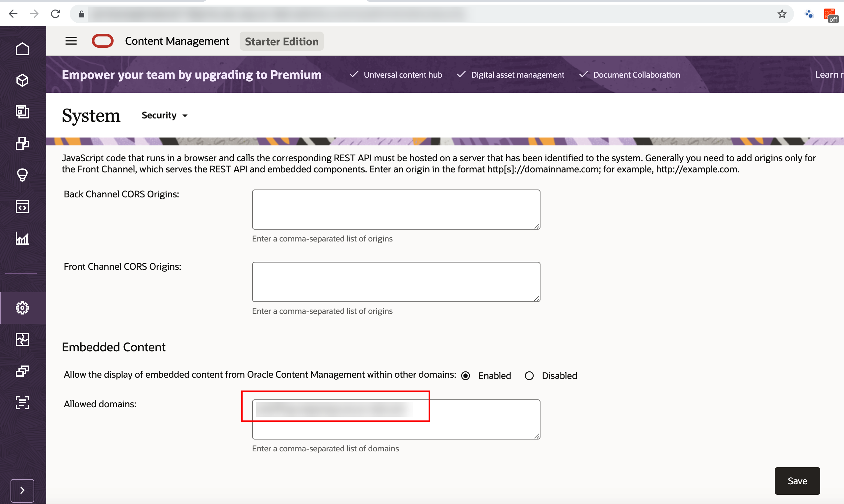Click the cube Assets icon in sidebar
Viewport: 844px width, 504px height.
[x=22, y=80]
